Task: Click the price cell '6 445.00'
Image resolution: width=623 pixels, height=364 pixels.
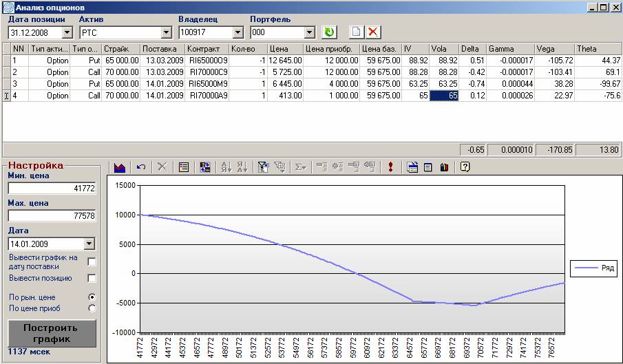Action: pos(285,84)
